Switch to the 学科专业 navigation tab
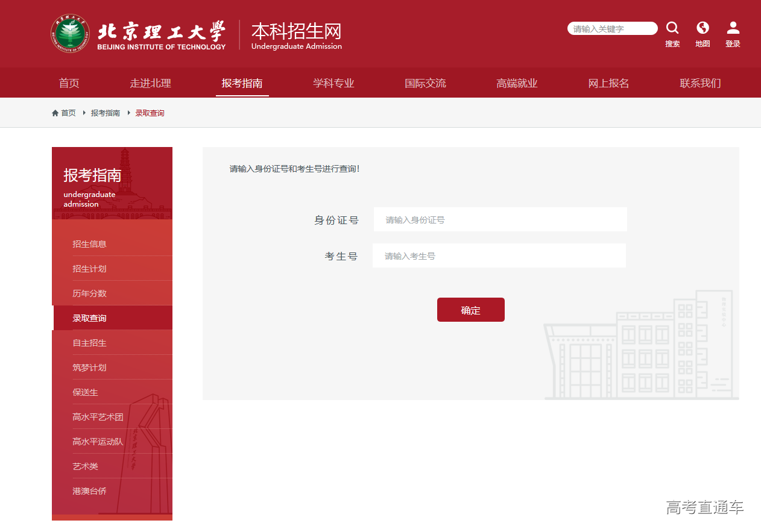 [x=333, y=83]
